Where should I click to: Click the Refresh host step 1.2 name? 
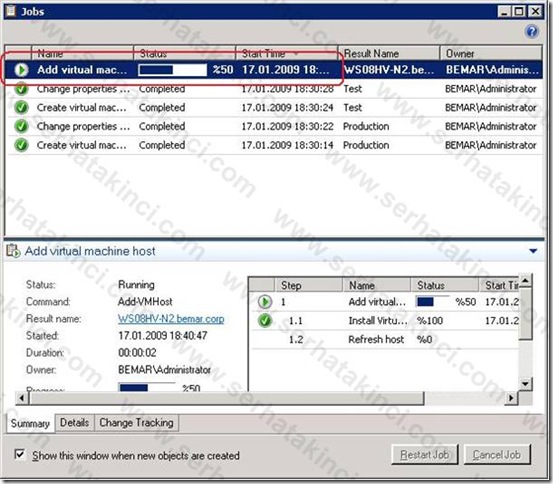(376, 339)
